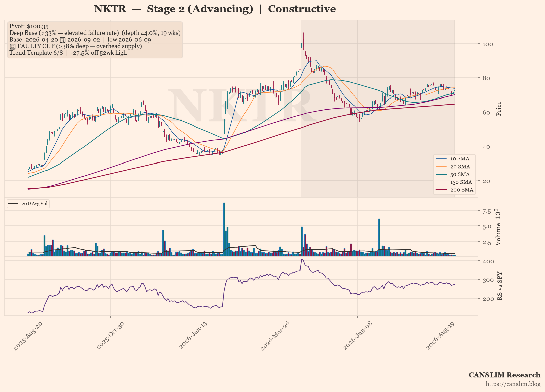
Task: Click the 200 SMA legend entry
Action: (x=454, y=190)
